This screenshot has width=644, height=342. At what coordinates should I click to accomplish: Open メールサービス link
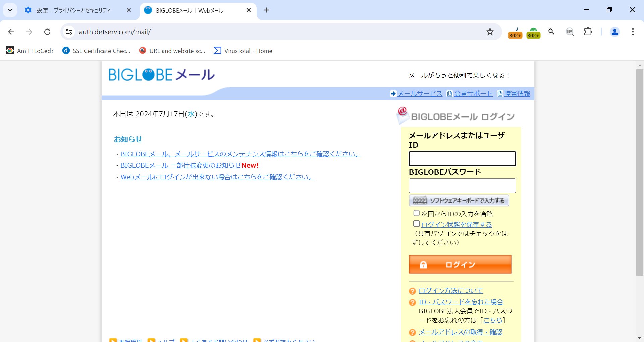pos(420,94)
